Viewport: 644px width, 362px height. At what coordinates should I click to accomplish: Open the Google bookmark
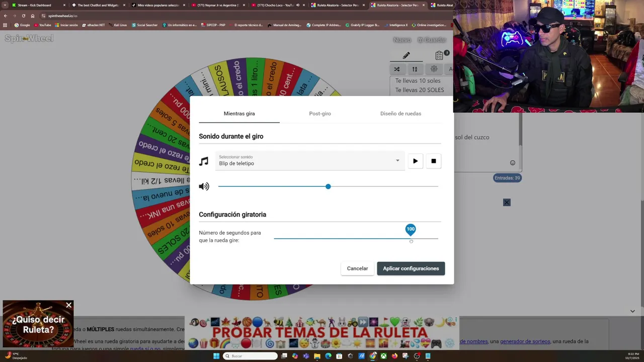click(22, 25)
